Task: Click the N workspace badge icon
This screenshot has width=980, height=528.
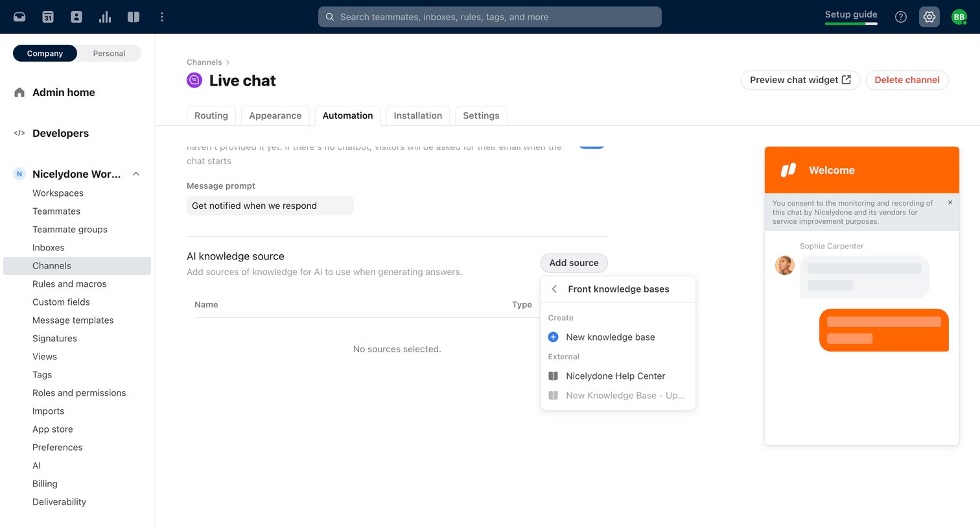Action: click(x=19, y=174)
